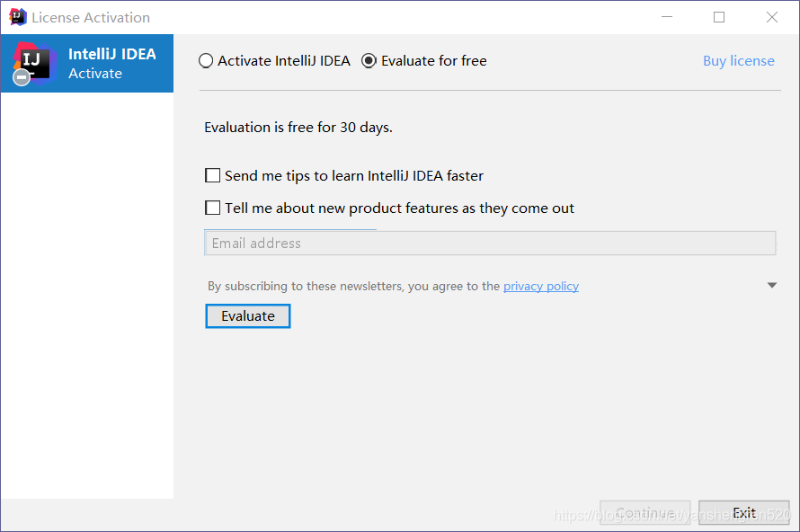Choose the Evaluate for free radio option
The image size is (800, 532).
tap(369, 61)
